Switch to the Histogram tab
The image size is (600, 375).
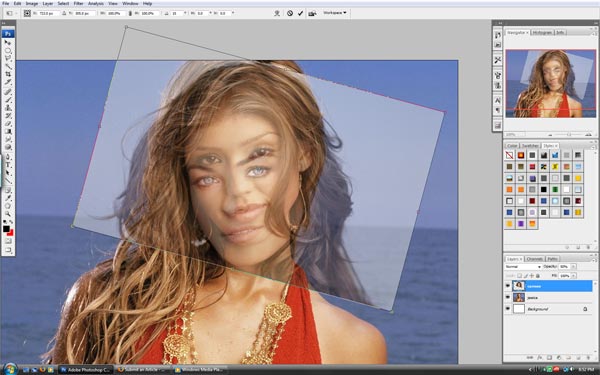[543, 33]
